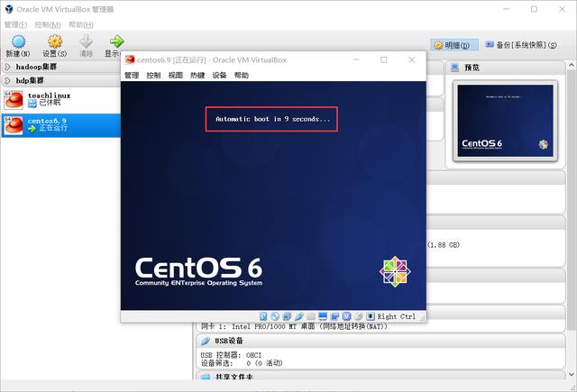Click the 预览 preview section header

click(x=505, y=68)
